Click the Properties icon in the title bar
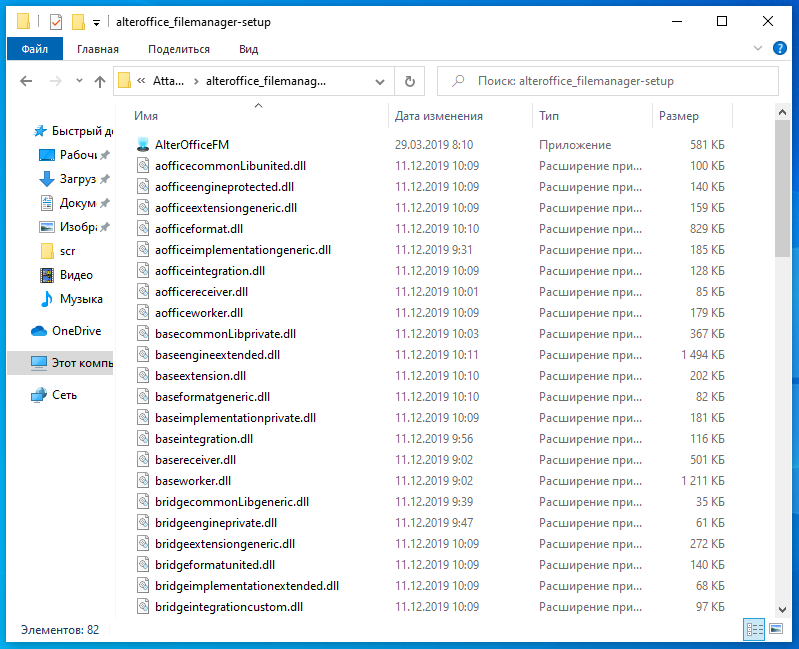The image size is (799, 649). click(56, 22)
